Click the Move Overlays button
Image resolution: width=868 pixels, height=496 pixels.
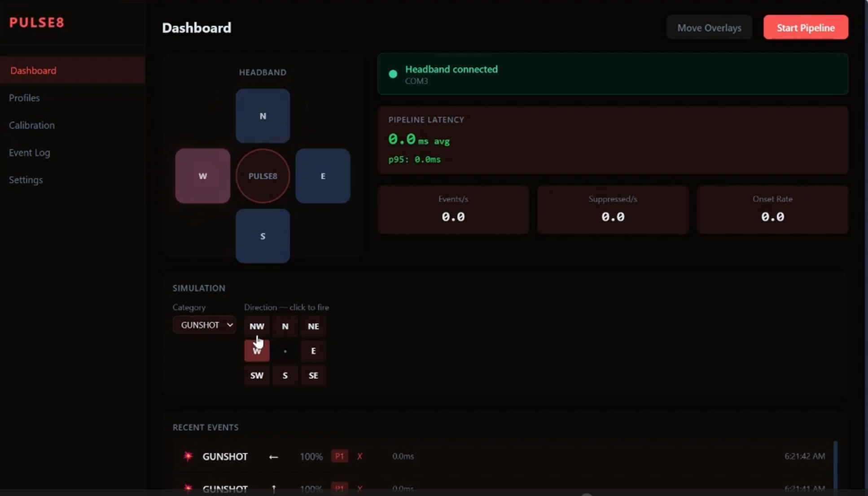pos(709,28)
